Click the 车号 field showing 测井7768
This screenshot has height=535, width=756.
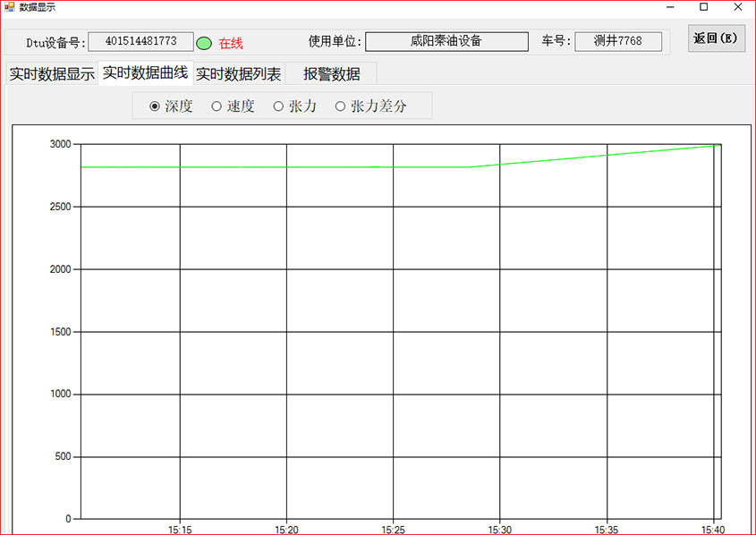tap(617, 40)
